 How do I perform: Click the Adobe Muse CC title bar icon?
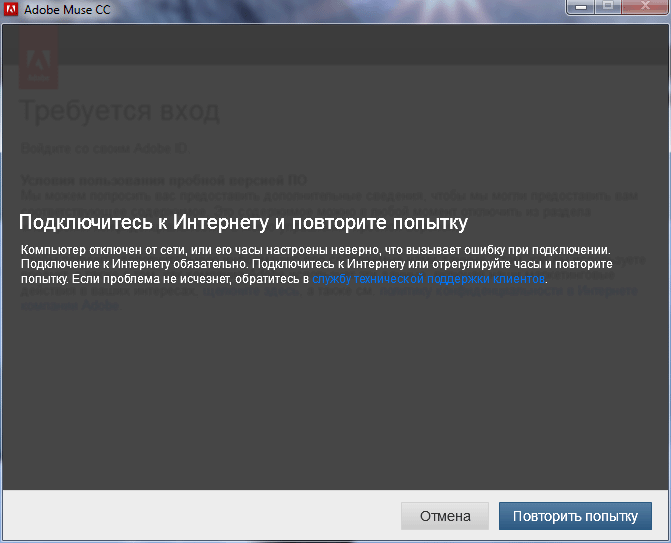click(10, 9)
